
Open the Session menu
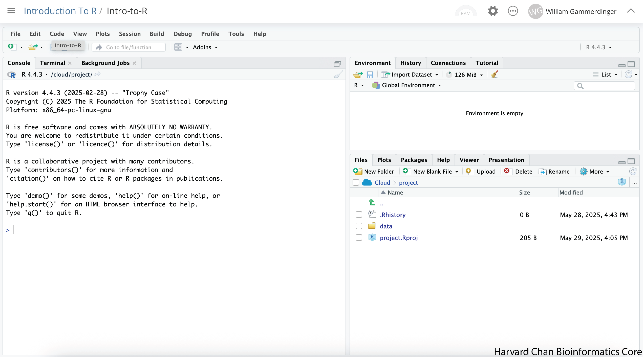click(130, 34)
